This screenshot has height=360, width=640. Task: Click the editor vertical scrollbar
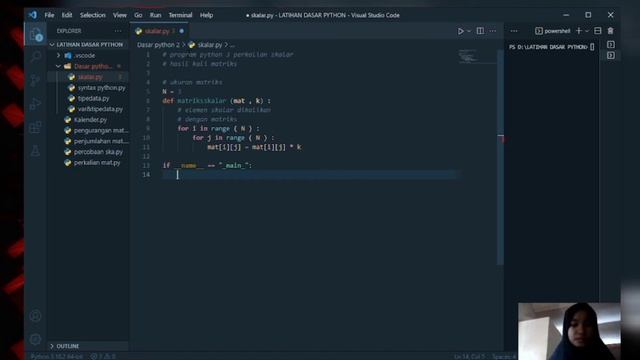pos(500,157)
